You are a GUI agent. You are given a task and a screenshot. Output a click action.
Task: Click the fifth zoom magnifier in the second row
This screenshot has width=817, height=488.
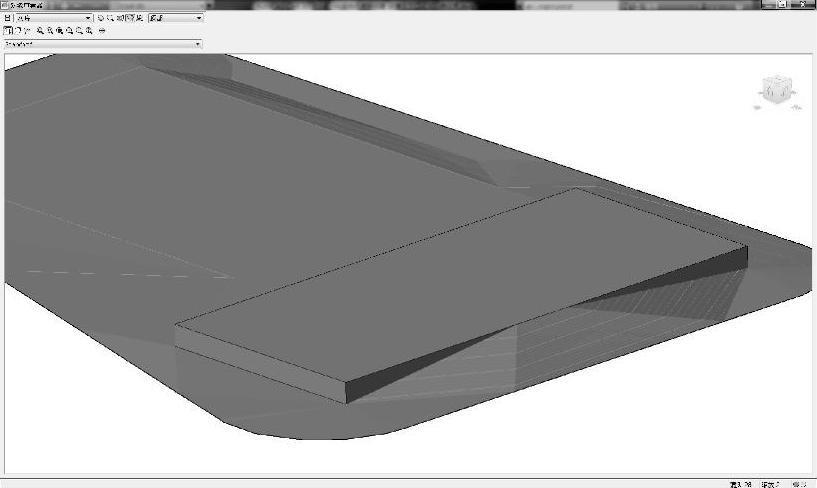point(79,31)
